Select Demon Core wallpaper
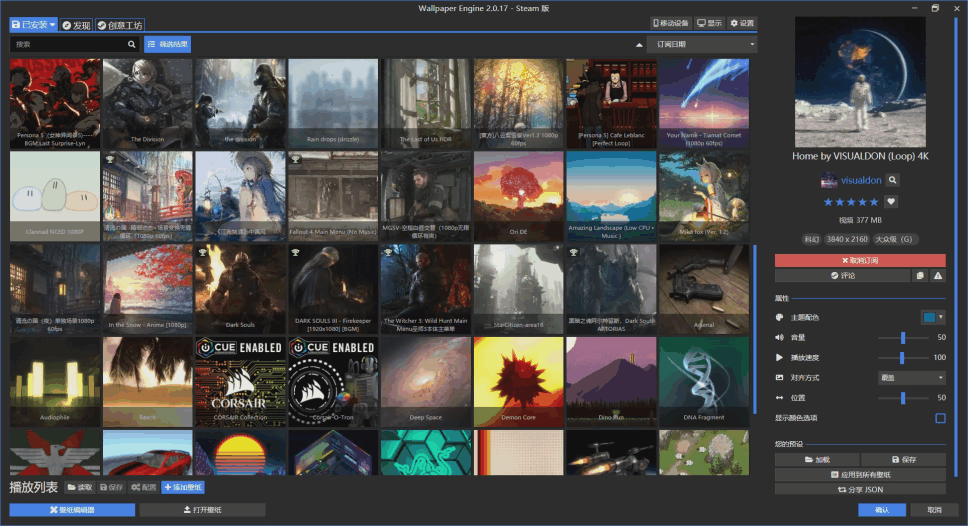The width and height of the screenshot is (968, 526). [519, 382]
